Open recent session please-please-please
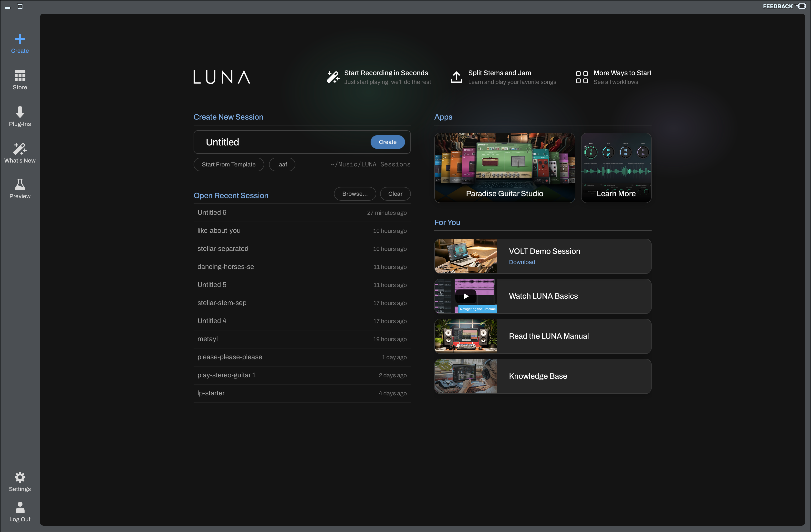 302,357
